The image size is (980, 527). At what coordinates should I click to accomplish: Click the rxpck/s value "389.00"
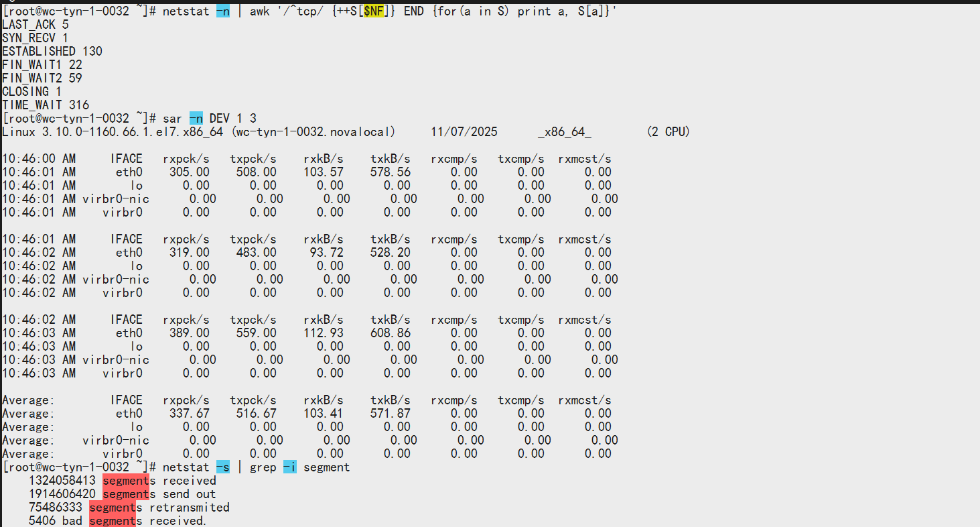click(190, 333)
